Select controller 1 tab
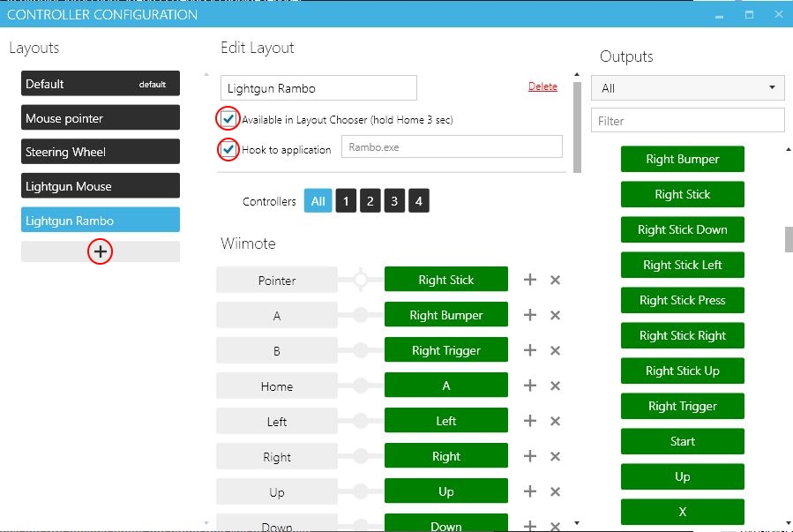The height and width of the screenshot is (532, 793). 346,201
